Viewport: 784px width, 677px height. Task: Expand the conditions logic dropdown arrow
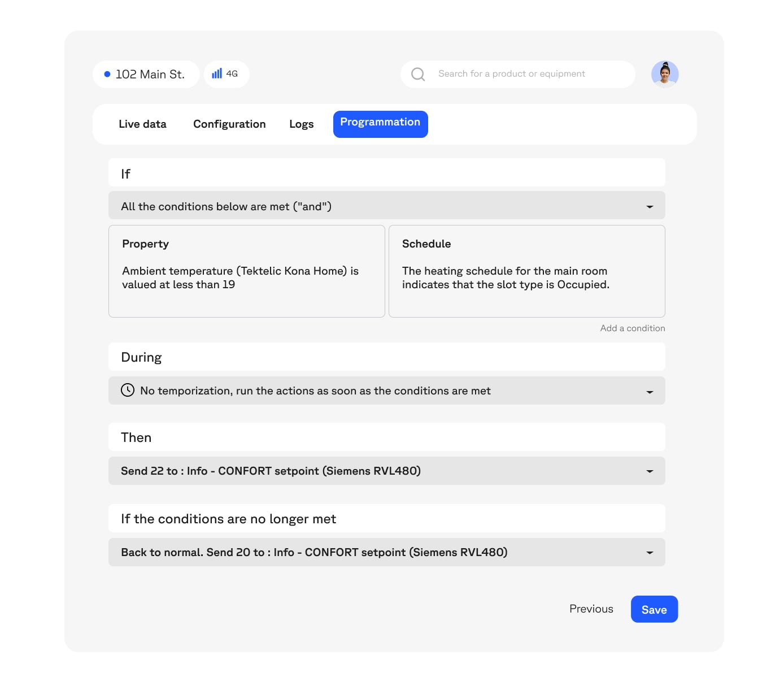click(x=650, y=207)
